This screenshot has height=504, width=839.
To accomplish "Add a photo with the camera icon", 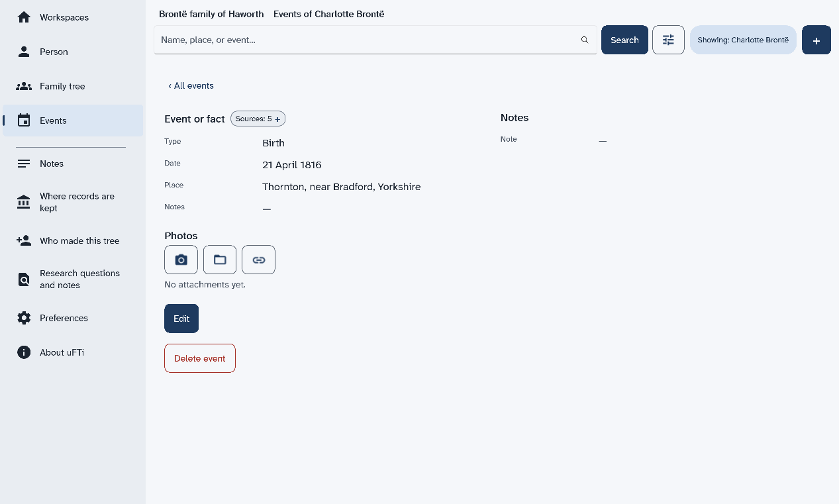I will pyautogui.click(x=181, y=260).
